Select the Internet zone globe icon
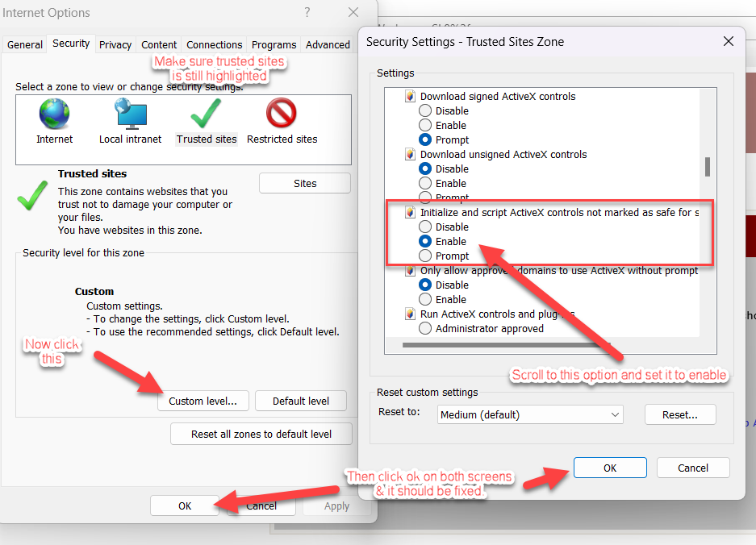This screenshot has width=756, height=545. point(54,115)
